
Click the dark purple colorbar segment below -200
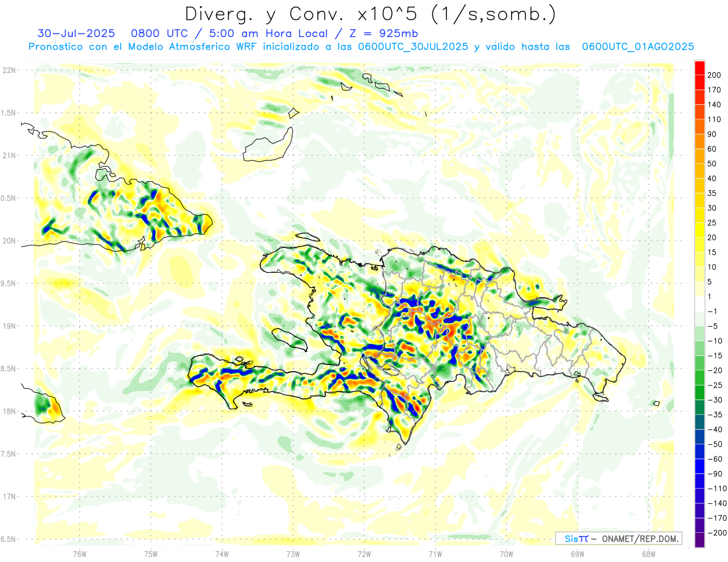click(x=699, y=540)
